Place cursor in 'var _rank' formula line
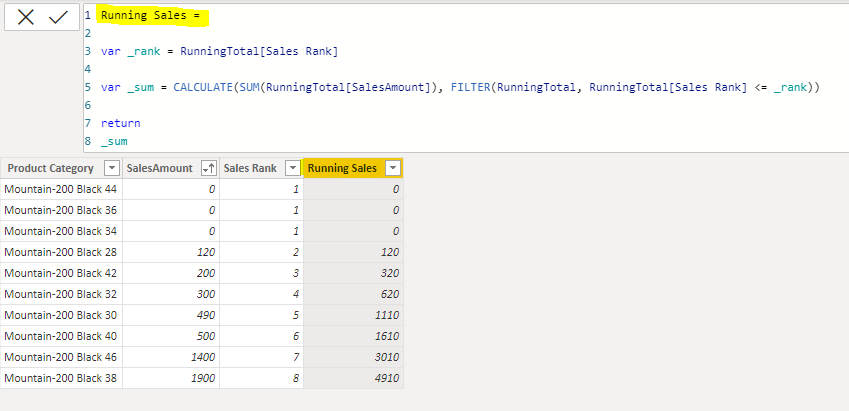849x411 pixels. pyautogui.click(x=219, y=51)
